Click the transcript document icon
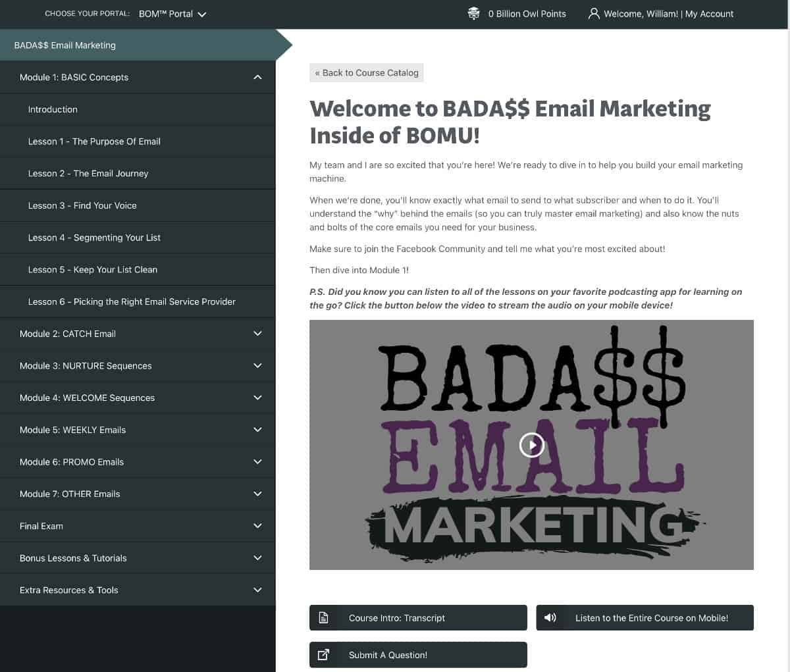Image resolution: width=790 pixels, height=672 pixels. pos(323,617)
